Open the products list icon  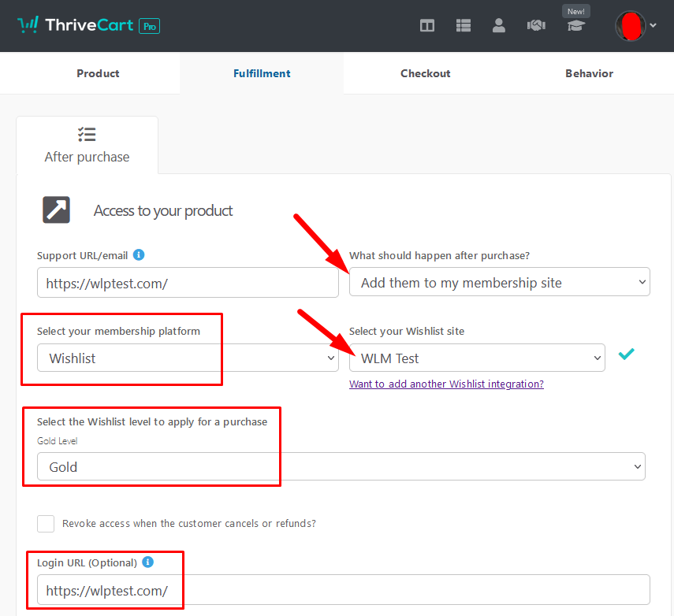[x=463, y=26]
